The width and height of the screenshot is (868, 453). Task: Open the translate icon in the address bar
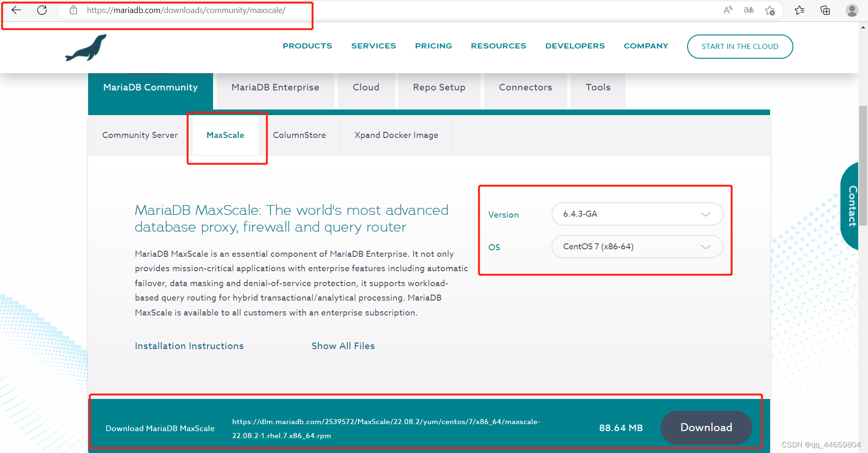749,10
